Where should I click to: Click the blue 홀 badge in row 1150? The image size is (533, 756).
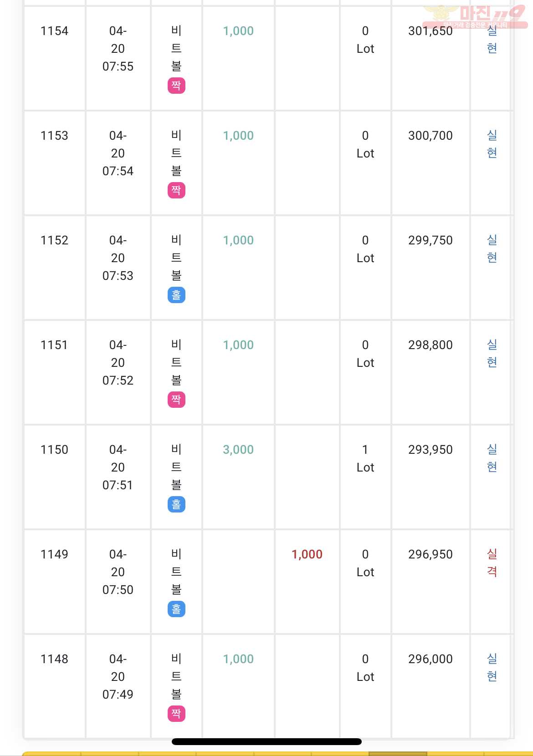176,504
